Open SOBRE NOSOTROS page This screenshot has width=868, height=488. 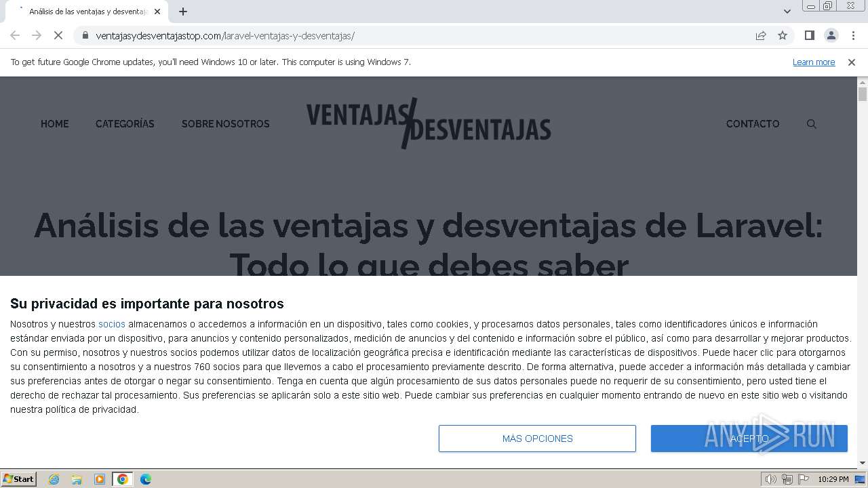tap(226, 124)
